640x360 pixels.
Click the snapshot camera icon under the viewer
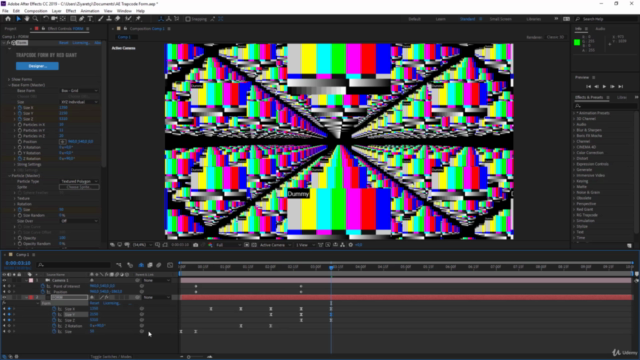pos(196,245)
